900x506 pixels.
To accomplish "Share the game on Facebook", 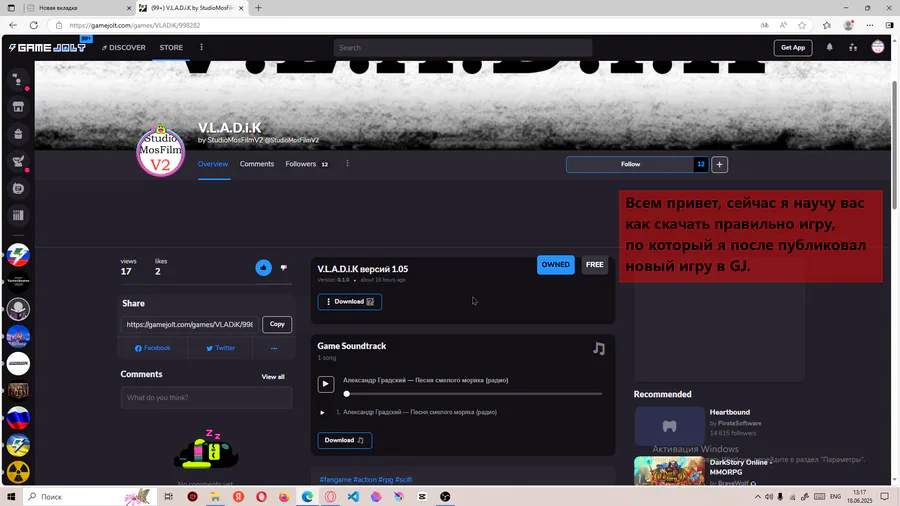I will [153, 348].
